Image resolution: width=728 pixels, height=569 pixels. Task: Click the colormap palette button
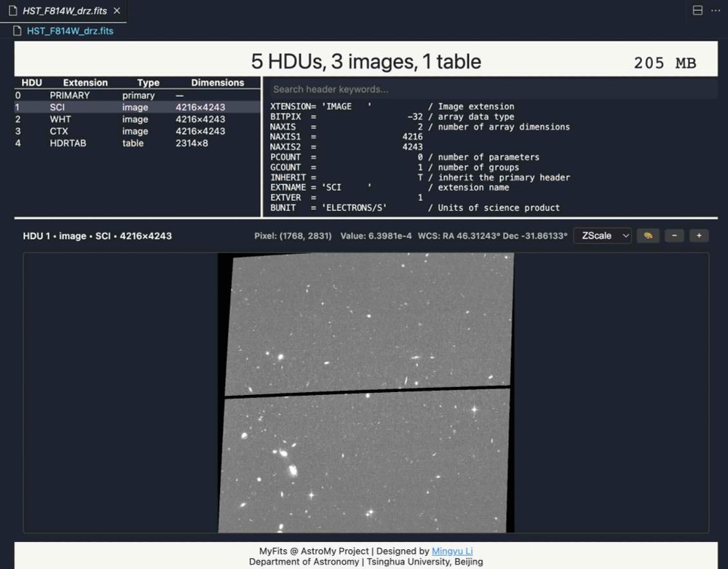(x=648, y=236)
